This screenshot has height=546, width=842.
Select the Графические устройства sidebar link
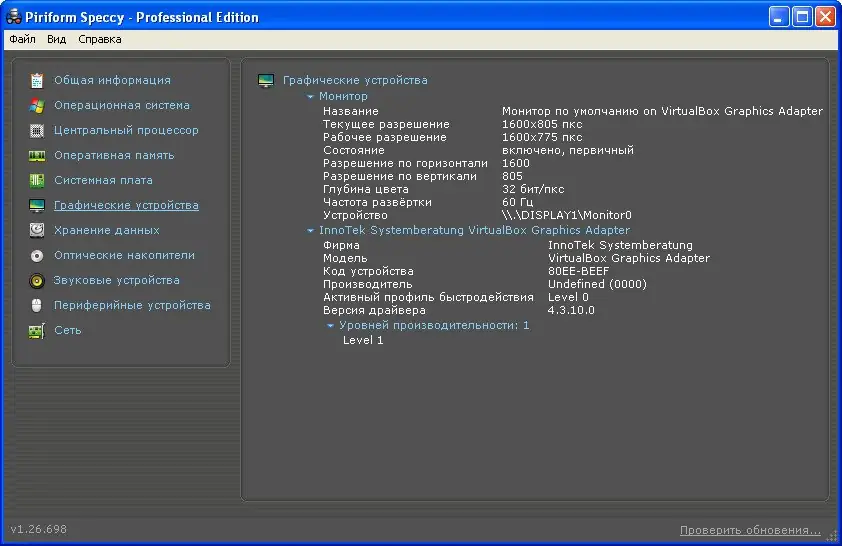pos(126,205)
